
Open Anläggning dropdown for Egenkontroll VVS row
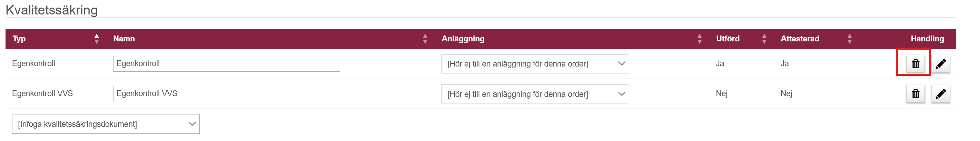pyautogui.click(x=535, y=94)
